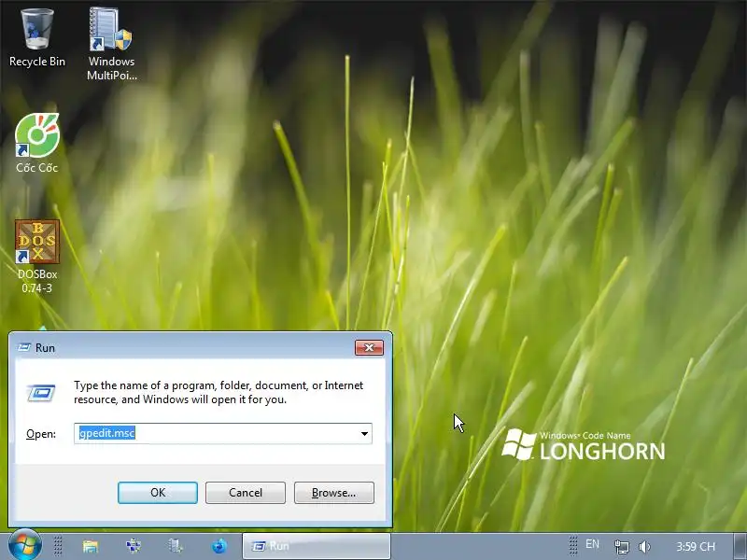Click the EN language indicator
The image size is (747, 560).
pos(592,544)
